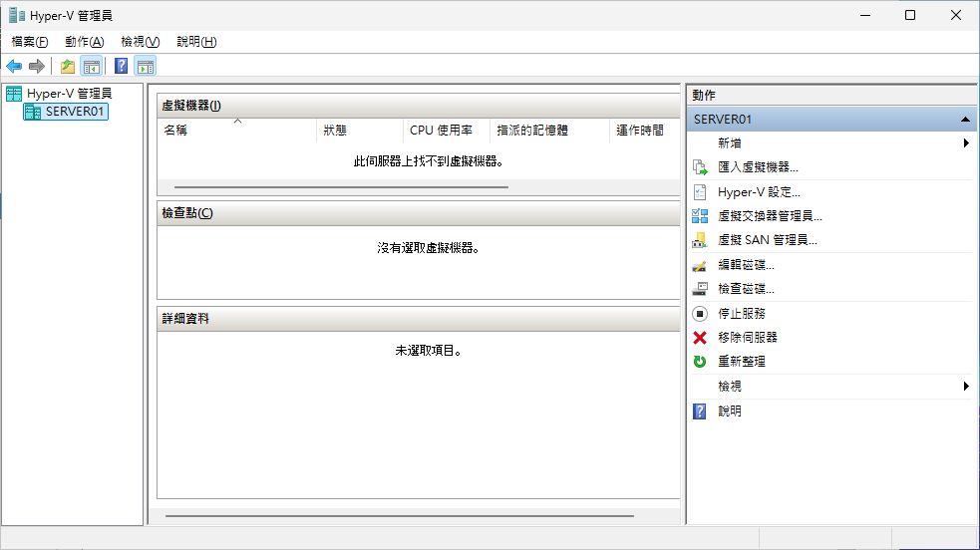
Task: Click 重新整理 action text
Action: pos(742,362)
